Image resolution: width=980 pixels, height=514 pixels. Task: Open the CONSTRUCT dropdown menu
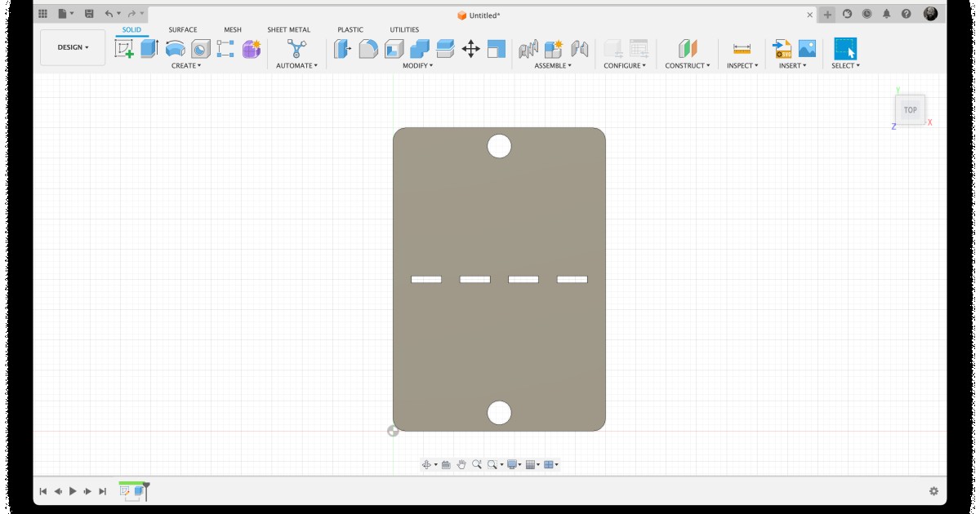(687, 65)
